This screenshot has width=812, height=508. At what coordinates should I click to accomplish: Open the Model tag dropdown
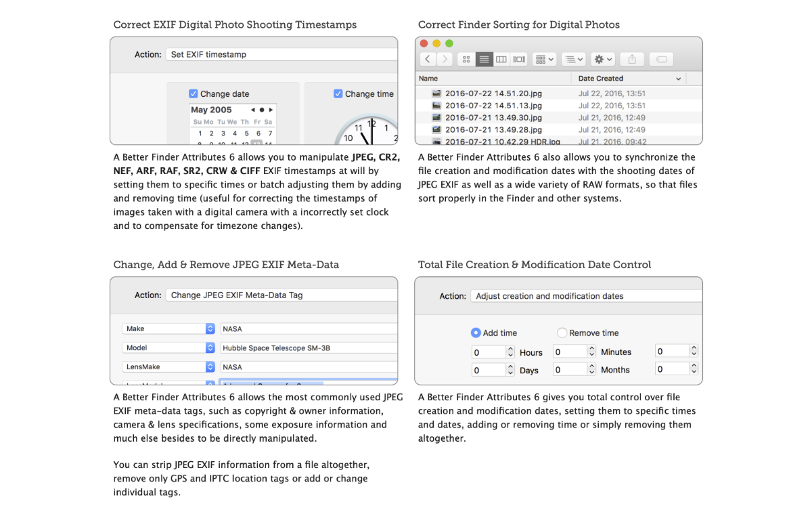pyautogui.click(x=168, y=347)
